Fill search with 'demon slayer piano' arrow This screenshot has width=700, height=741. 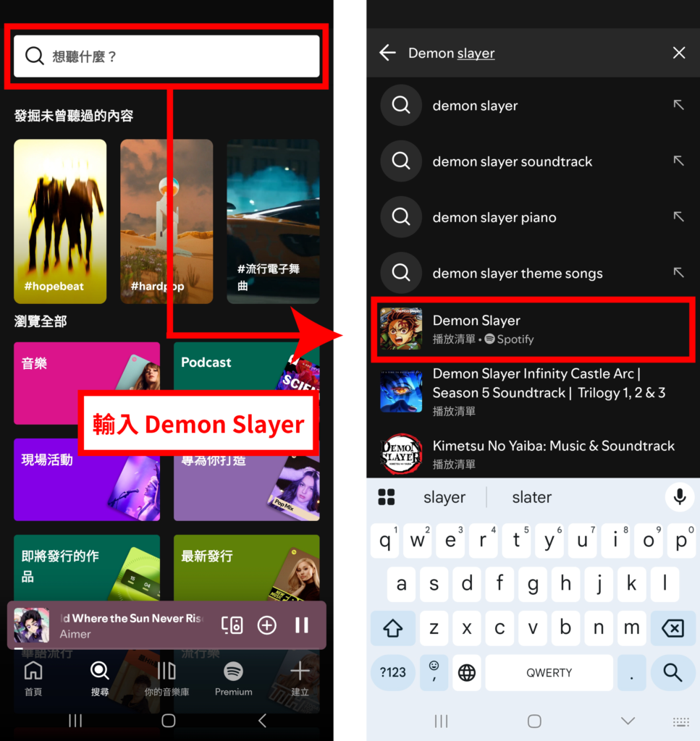coord(679,216)
